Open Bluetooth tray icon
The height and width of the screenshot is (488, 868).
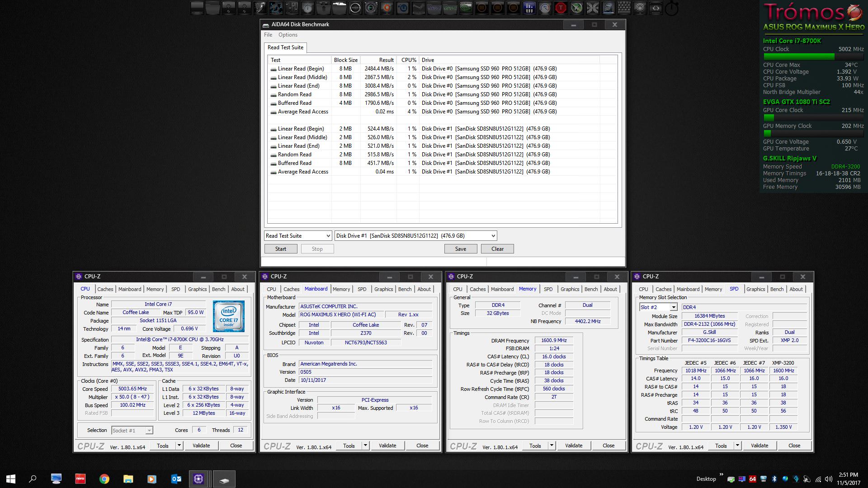(774, 479)
